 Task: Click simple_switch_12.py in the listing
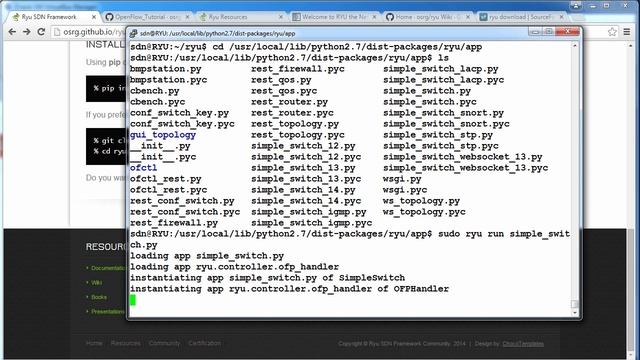click(x=303, y=146)
